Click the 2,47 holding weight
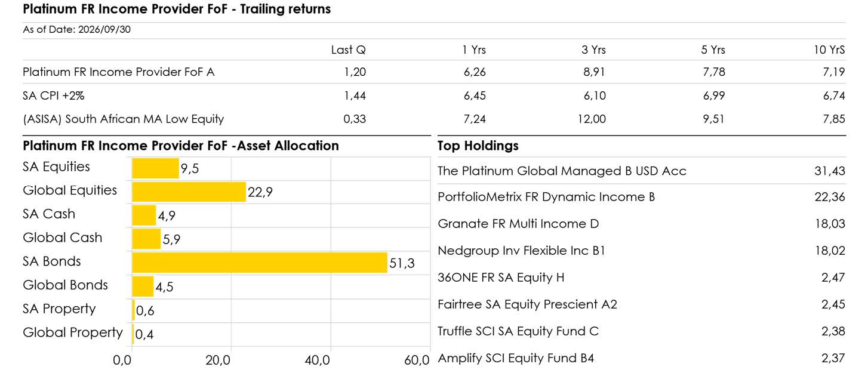The height and width of the screenshot is (373, 868). pos(834,278)
